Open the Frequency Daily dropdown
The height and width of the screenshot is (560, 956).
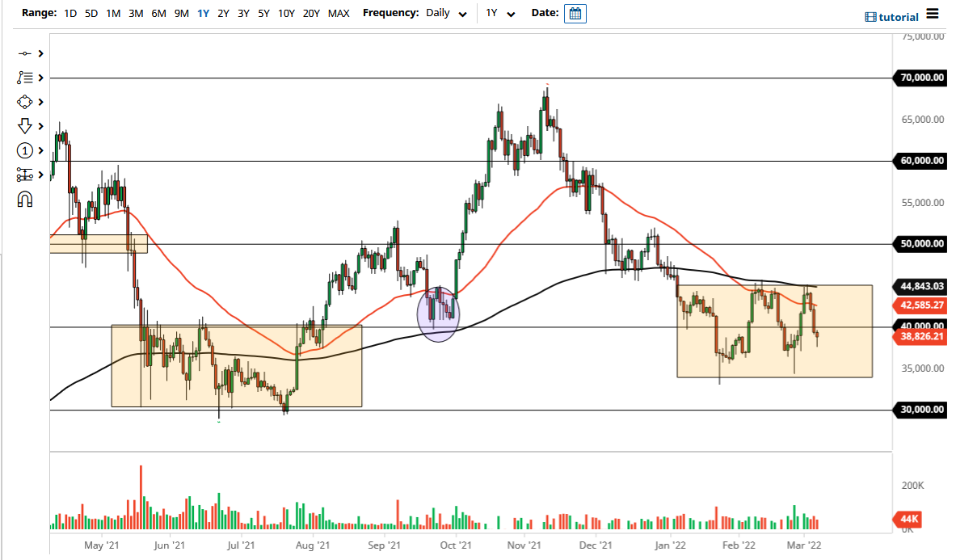446,13
